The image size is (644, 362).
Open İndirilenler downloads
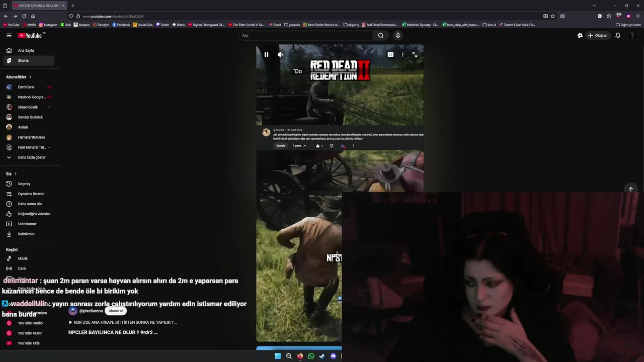[x=28, y=234]
